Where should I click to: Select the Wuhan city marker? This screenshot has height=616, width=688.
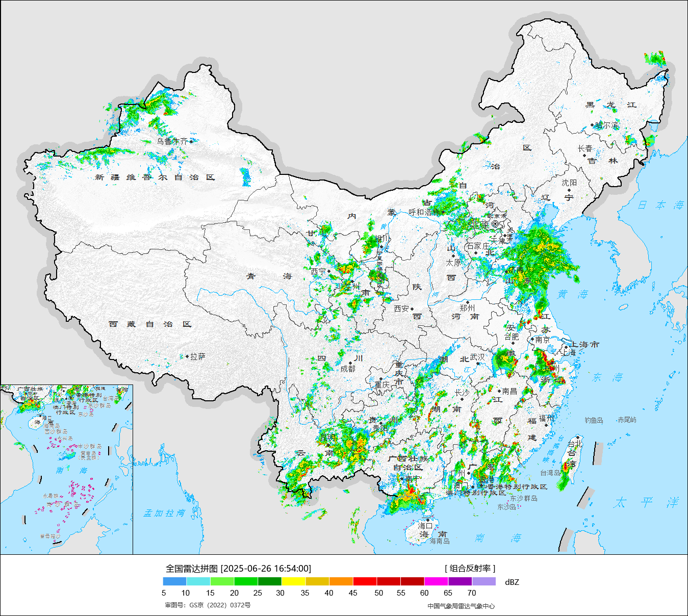478,364
